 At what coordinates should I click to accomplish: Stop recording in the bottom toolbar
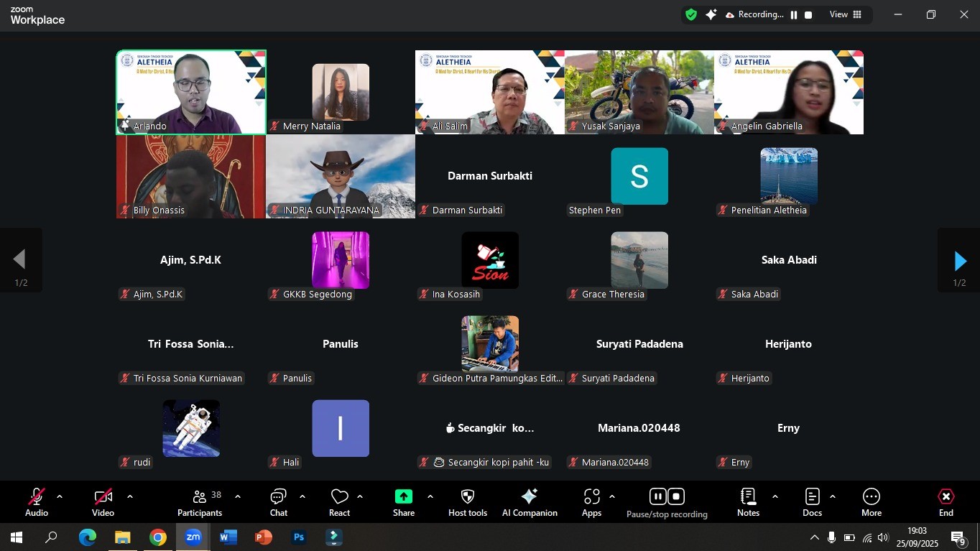coord(676,496)
